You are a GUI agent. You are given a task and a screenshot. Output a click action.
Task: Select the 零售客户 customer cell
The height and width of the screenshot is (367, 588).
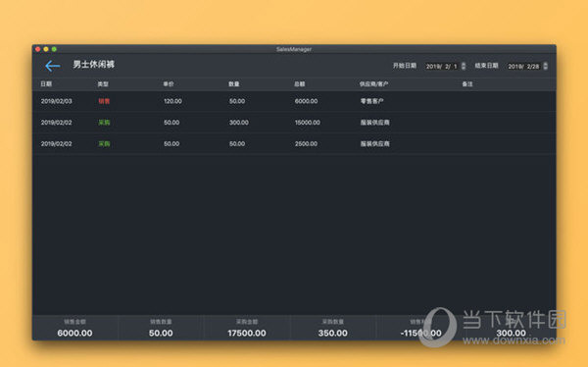pos(371,101)
